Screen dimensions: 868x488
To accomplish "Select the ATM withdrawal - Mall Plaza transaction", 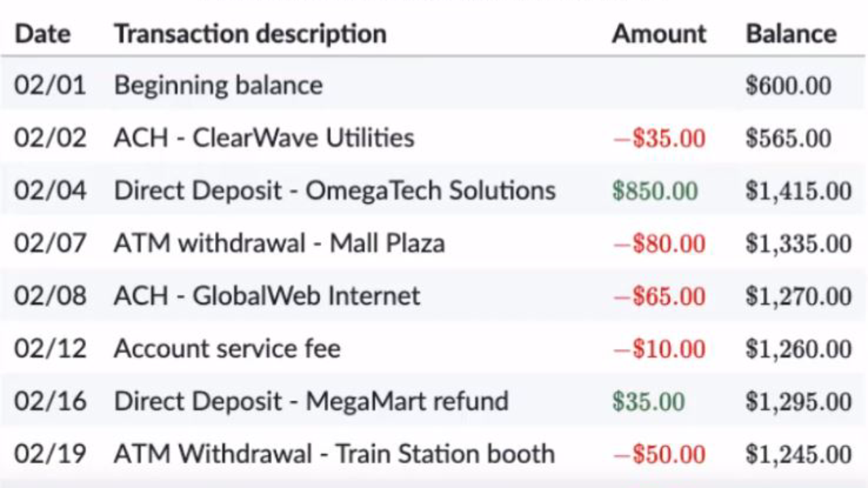I will (279, 244).
